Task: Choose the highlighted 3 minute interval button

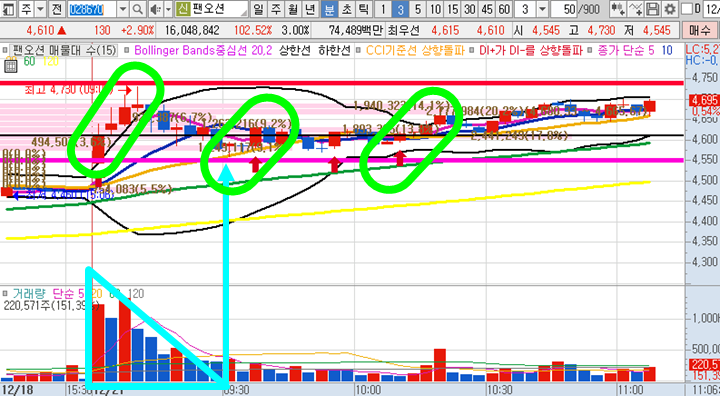Action: 400,9
